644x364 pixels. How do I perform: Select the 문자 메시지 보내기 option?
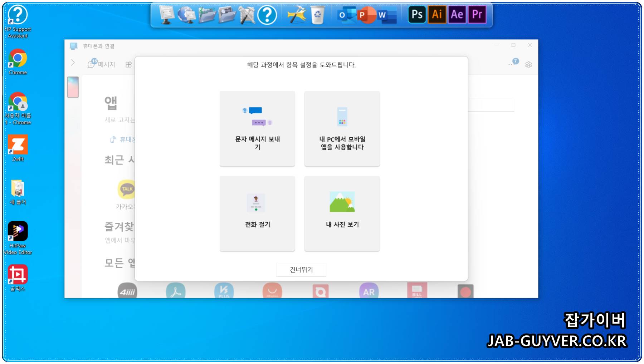tap(257, 129)
